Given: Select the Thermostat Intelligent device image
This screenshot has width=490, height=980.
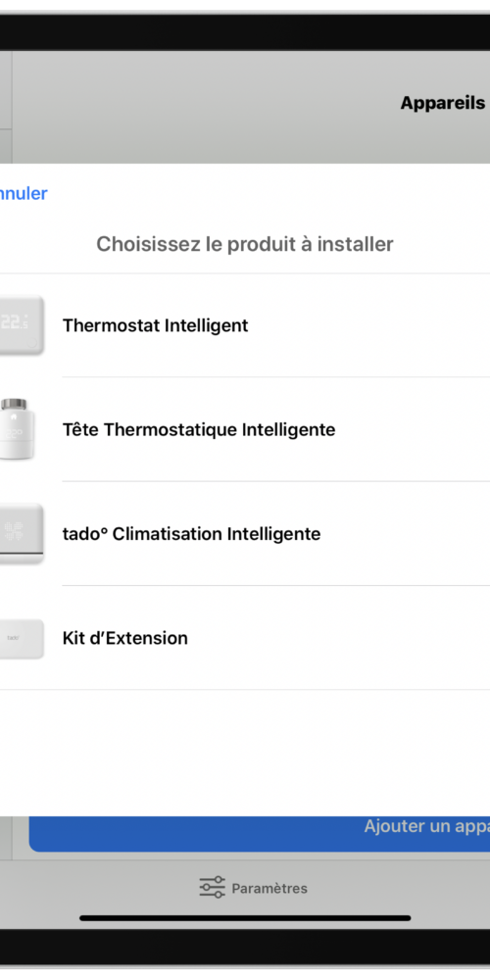Looking at the screenshot, I should [22, 325].
